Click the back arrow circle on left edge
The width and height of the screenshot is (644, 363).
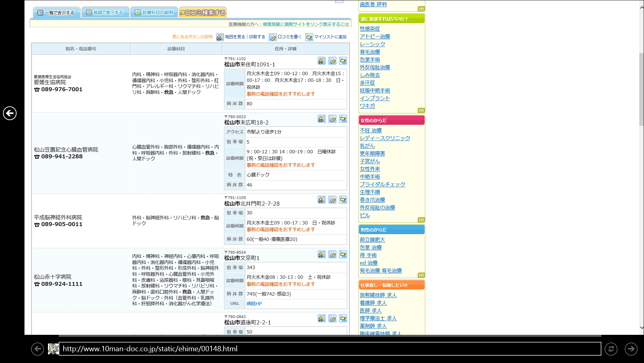(10, 113)
